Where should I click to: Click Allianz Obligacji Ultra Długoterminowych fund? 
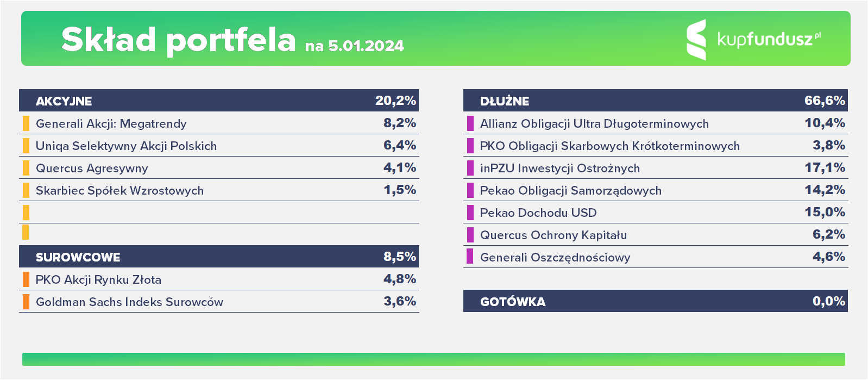tap(594, 123)
